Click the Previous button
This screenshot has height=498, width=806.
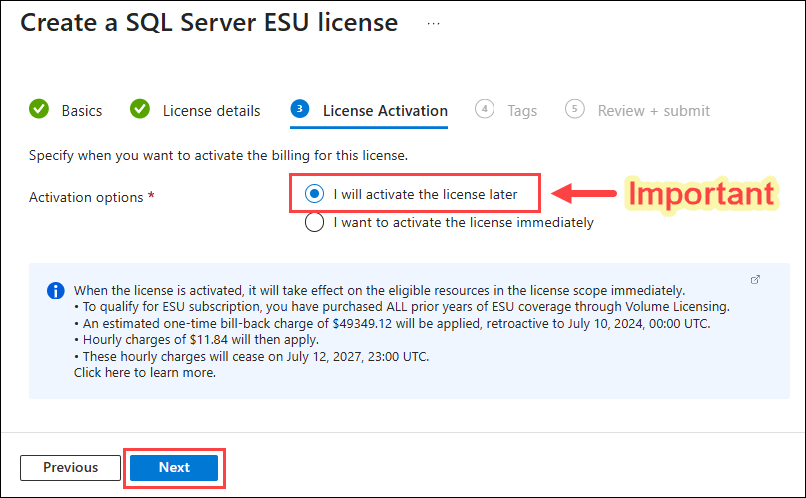coord(70,467)
